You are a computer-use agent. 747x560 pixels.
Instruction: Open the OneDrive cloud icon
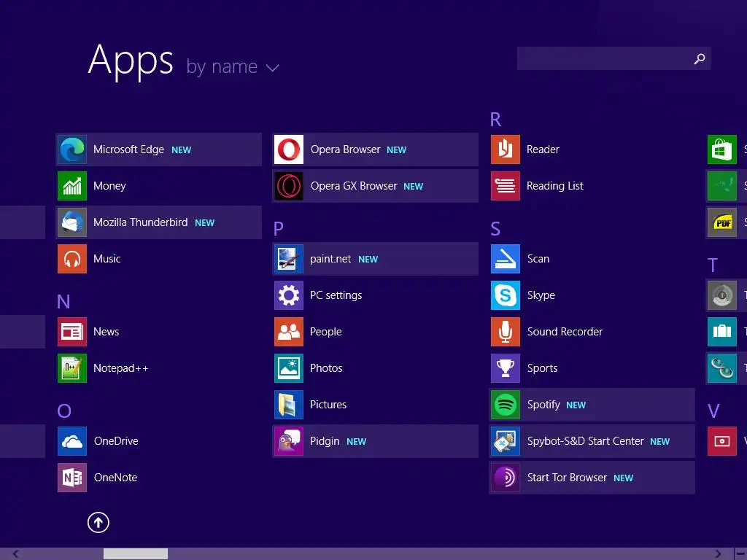pos(72,441)
